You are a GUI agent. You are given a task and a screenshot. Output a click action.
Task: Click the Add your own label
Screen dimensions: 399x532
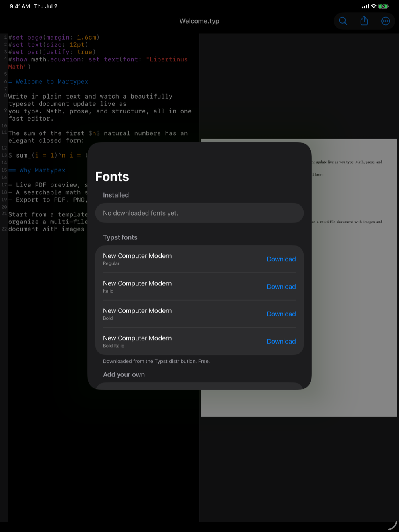[124, 375]
